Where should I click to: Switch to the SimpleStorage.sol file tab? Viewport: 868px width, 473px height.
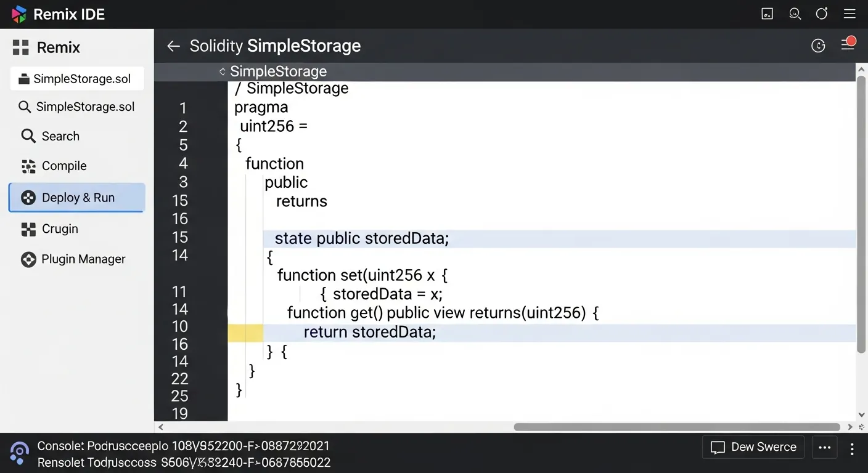pos(77,78)
